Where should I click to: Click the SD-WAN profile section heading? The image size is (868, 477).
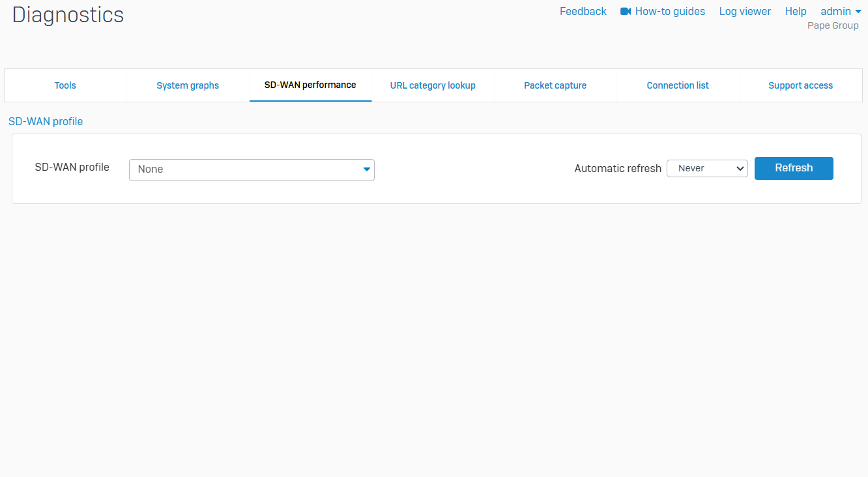pyautogui.click(x=46, y=122)
